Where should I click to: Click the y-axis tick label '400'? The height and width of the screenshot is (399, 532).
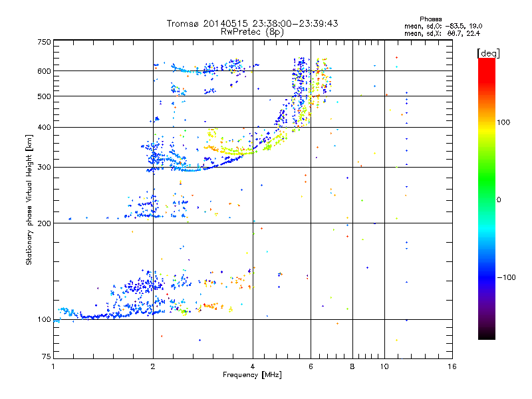click(x=44, y=128)
